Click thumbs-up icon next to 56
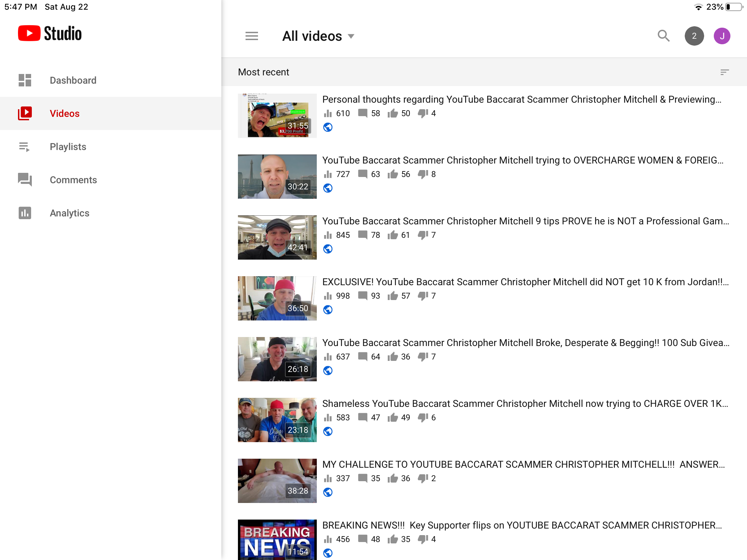The height and width of the screenshot is (560, 747). [393, 174]
